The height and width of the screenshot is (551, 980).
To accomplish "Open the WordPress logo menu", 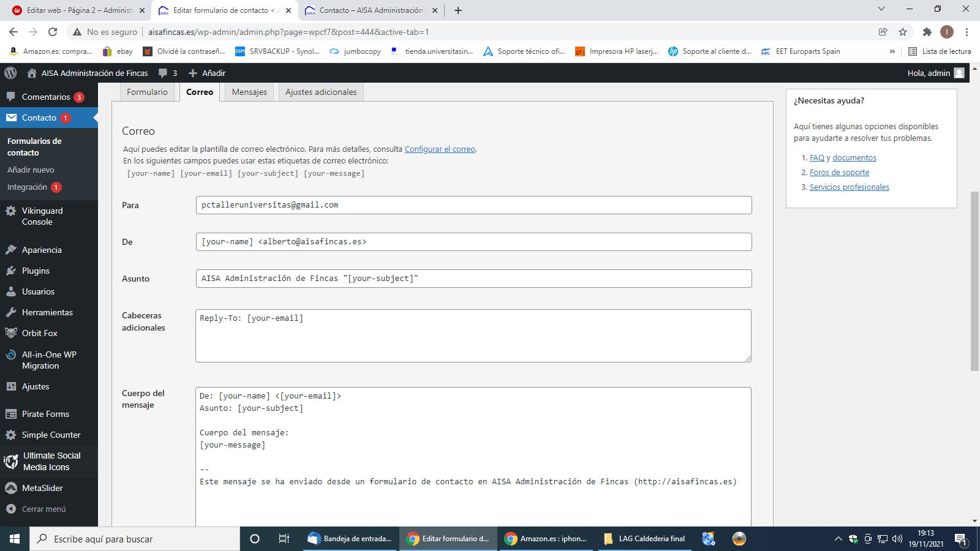I will click(10, 73).
